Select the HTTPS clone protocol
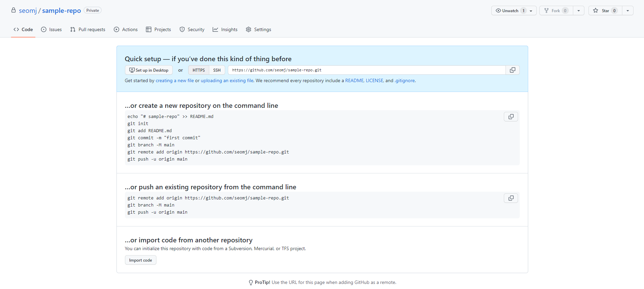The image size is (644, 289). (x=199, y=70)
